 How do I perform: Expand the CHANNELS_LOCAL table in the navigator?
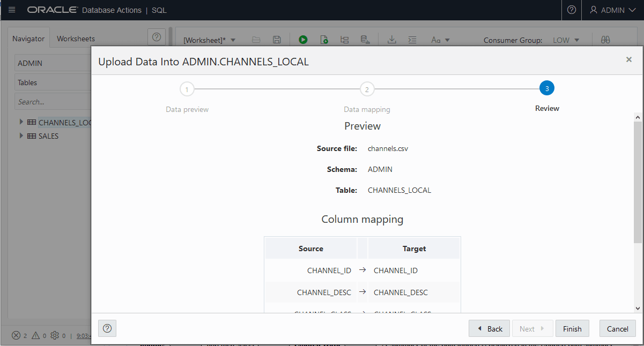coord(21,122)
